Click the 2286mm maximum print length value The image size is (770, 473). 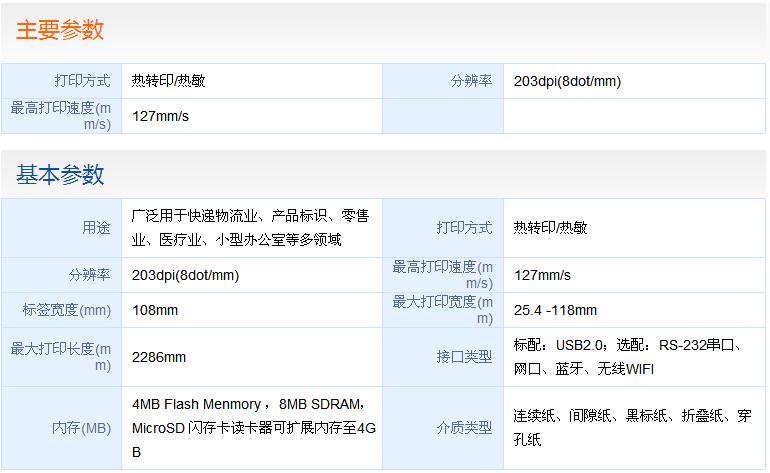159,357
